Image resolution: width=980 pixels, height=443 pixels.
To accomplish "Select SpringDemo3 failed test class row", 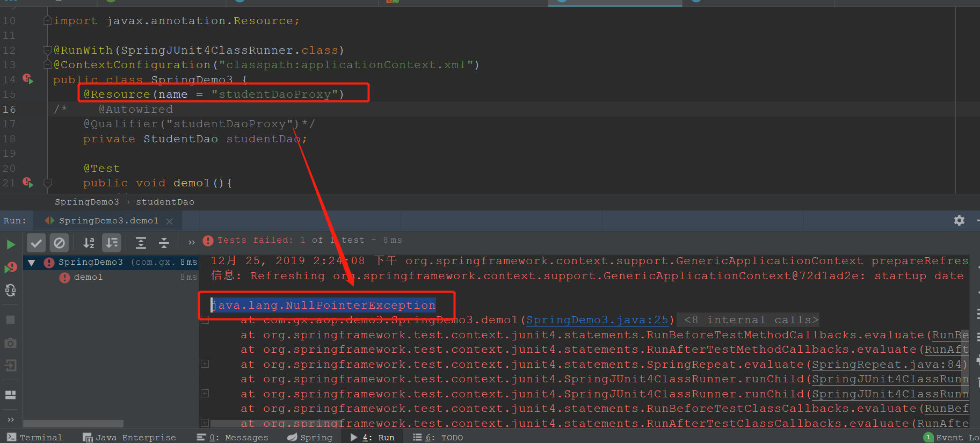I will point(112,262).
